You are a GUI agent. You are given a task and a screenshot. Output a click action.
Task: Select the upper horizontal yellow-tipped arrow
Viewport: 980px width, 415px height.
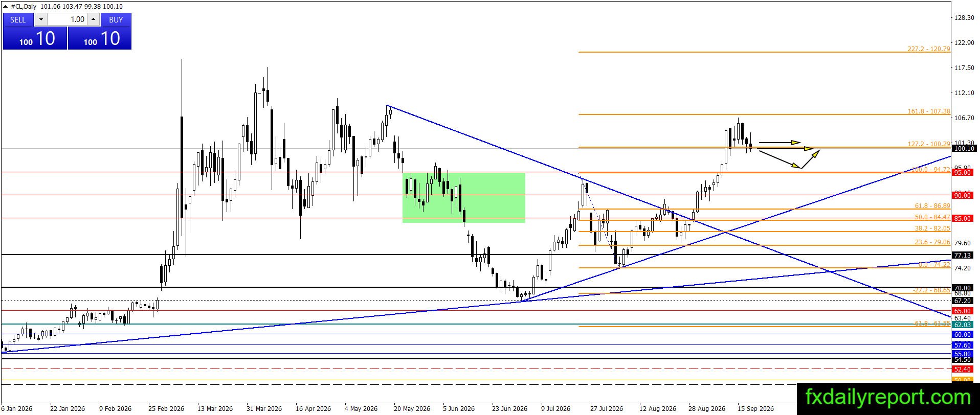[779, 142]
